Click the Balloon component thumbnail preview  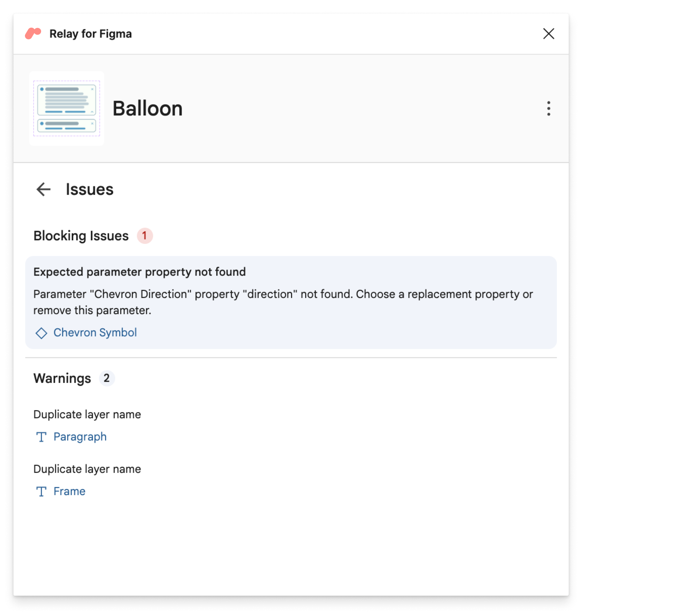pos(66,107)
